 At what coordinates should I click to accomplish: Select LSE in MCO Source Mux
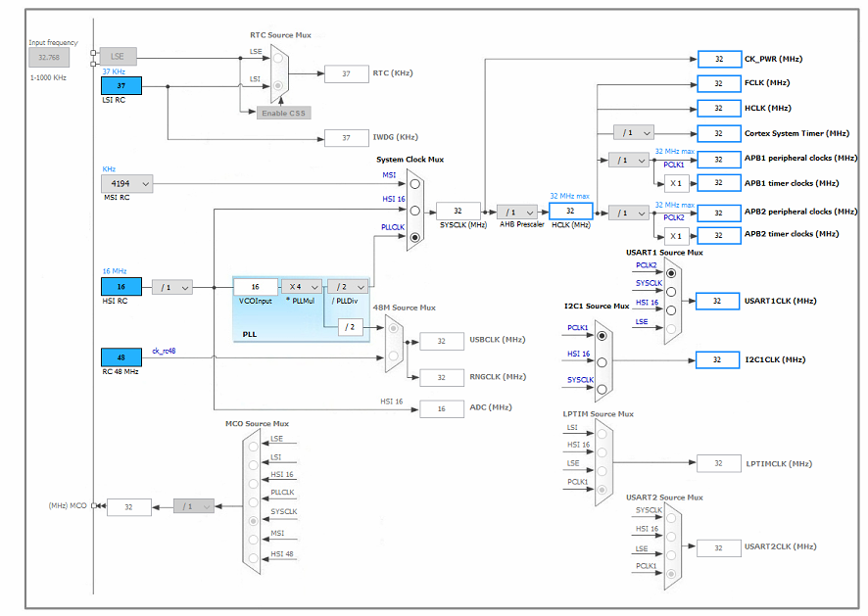[253, 447]
